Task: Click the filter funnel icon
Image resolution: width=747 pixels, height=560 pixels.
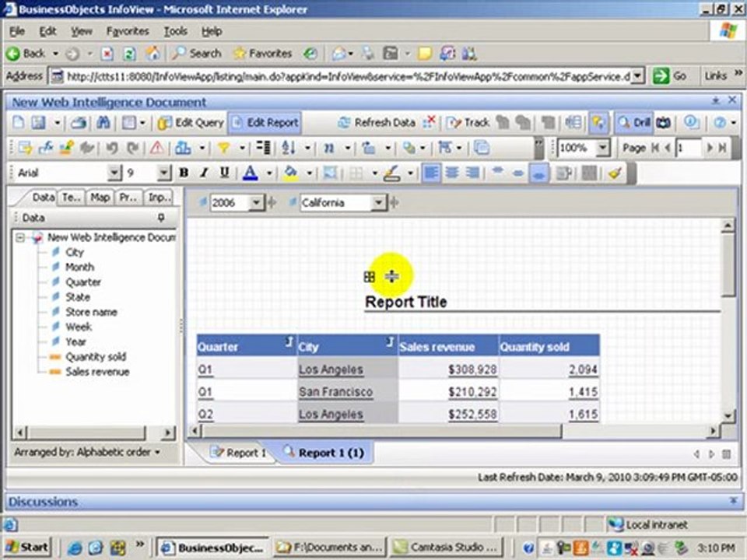Action: pyautogui.click(x=223, y=148)
